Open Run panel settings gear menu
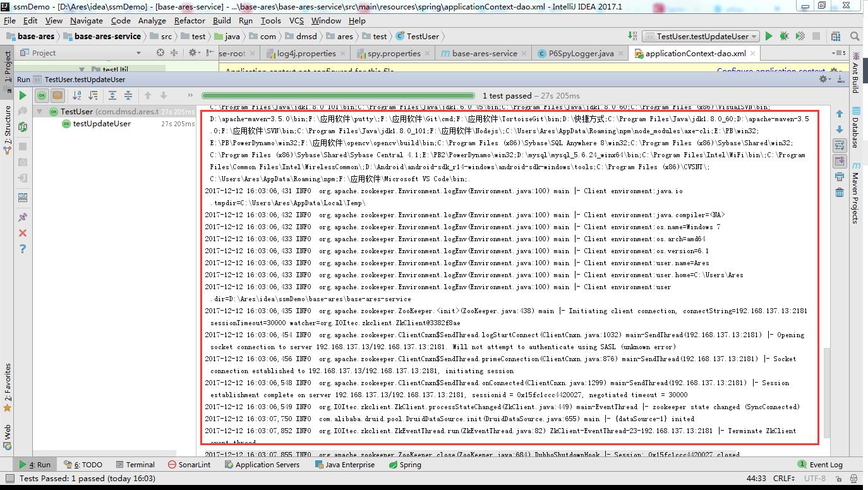The width and height of the screenshot is (868, 490). tap(824, 79)
